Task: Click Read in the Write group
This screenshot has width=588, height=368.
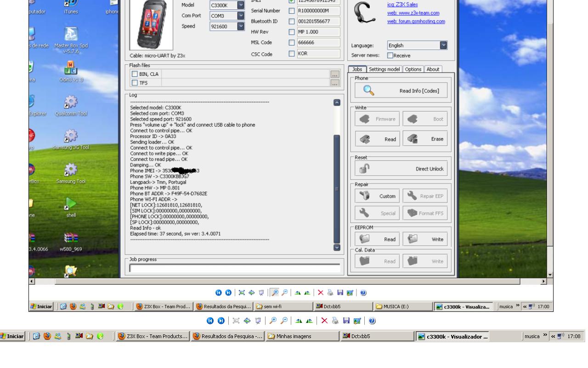Action: pyautogui.click(x=378, y=139)
